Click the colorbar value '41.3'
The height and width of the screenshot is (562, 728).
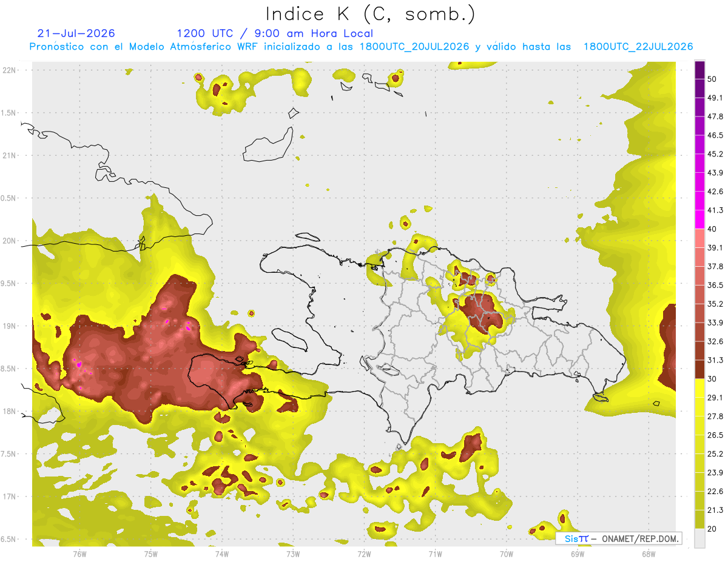click(715, 210)
